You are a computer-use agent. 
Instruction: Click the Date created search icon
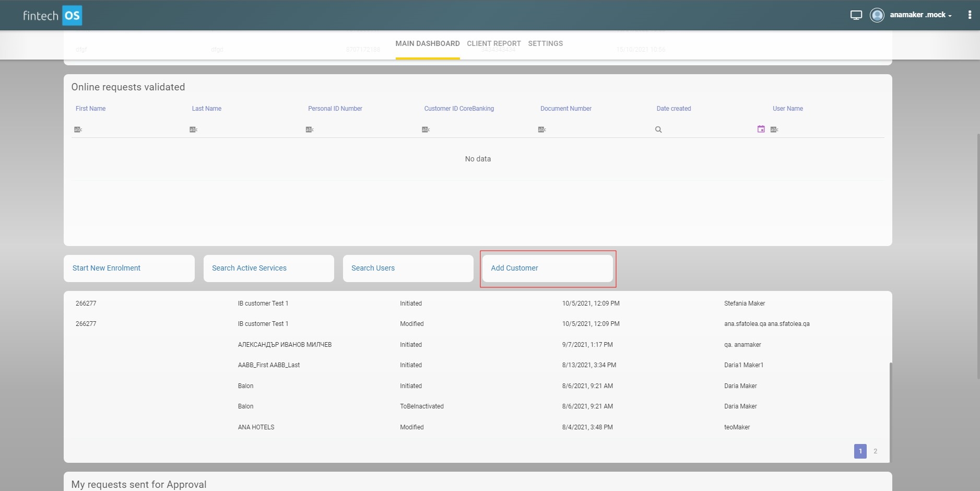[658, 130]
